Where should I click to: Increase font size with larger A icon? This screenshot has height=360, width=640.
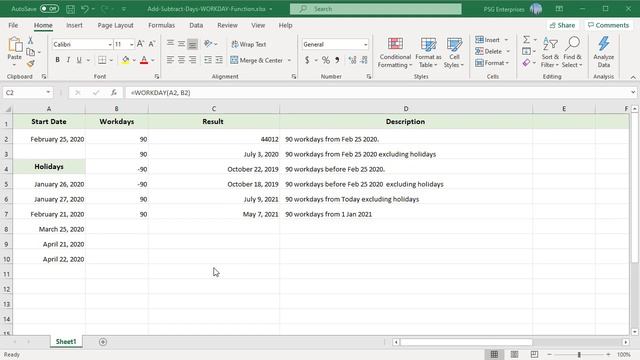(x=140, y=44)
